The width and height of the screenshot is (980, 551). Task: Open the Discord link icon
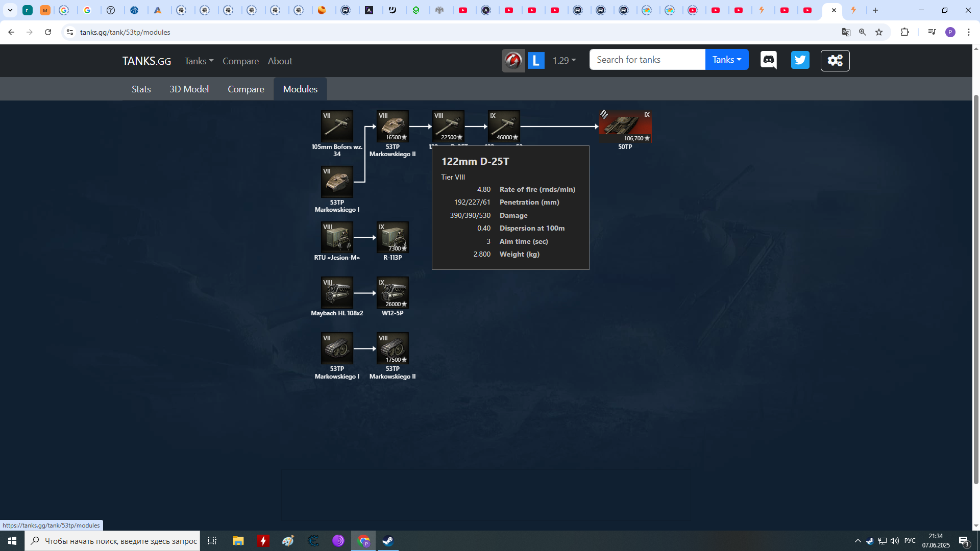(x=768, y=60)
